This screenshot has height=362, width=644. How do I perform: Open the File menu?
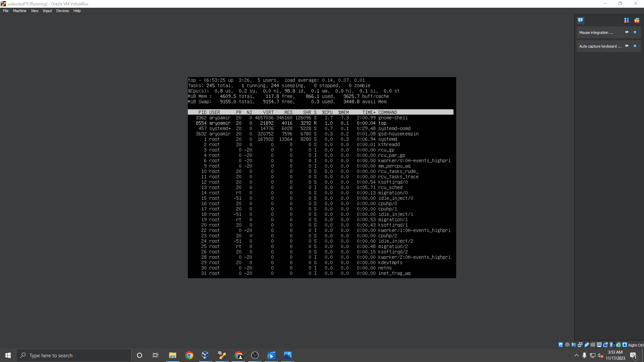point(6,11)
